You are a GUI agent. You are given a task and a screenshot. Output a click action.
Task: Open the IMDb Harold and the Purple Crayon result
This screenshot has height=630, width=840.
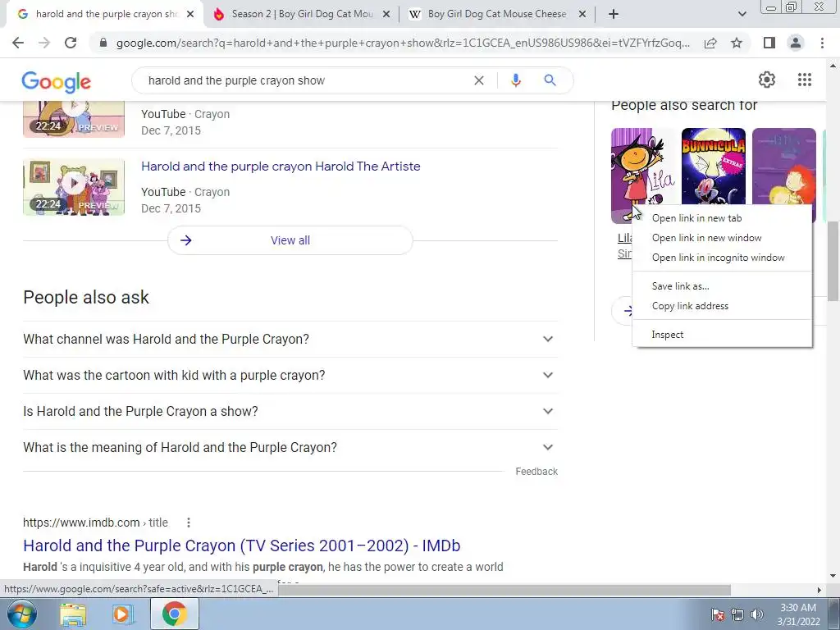pyautogui.click(x=242, y=546)
